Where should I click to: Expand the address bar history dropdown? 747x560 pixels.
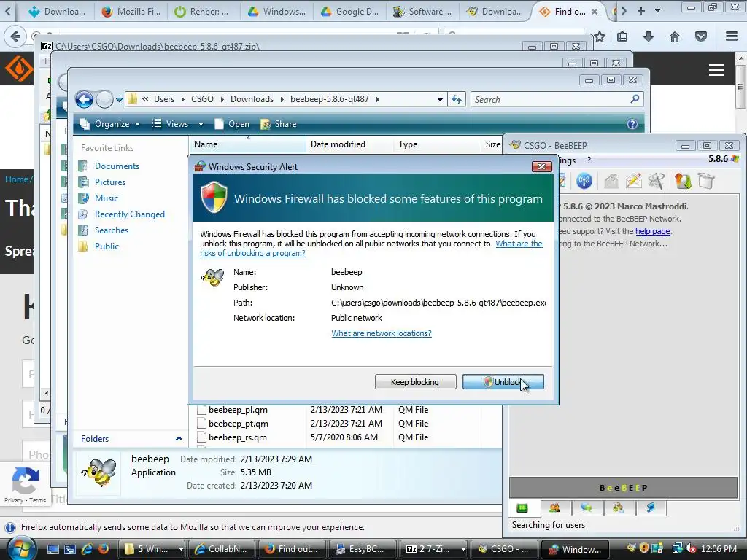[x=440, y=99]
